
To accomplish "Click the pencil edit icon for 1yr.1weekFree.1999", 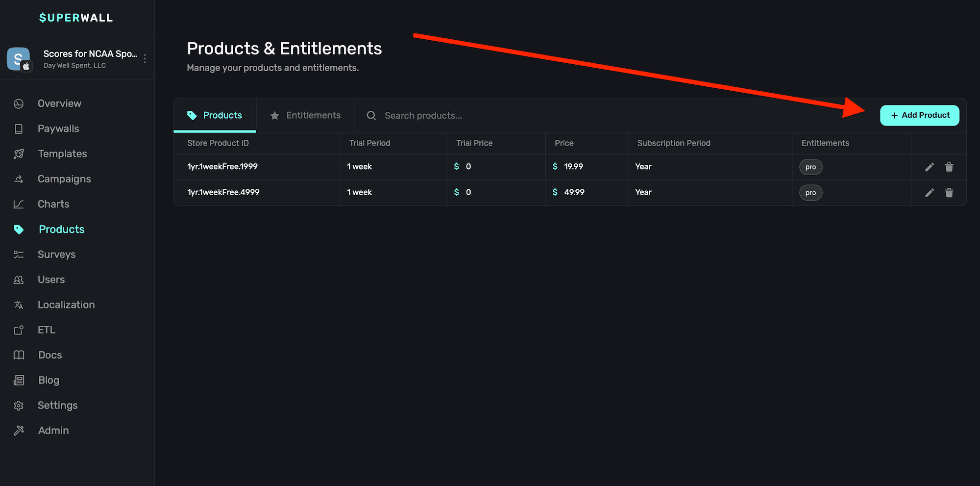I will pyautogui.click(x=929, y=167).
